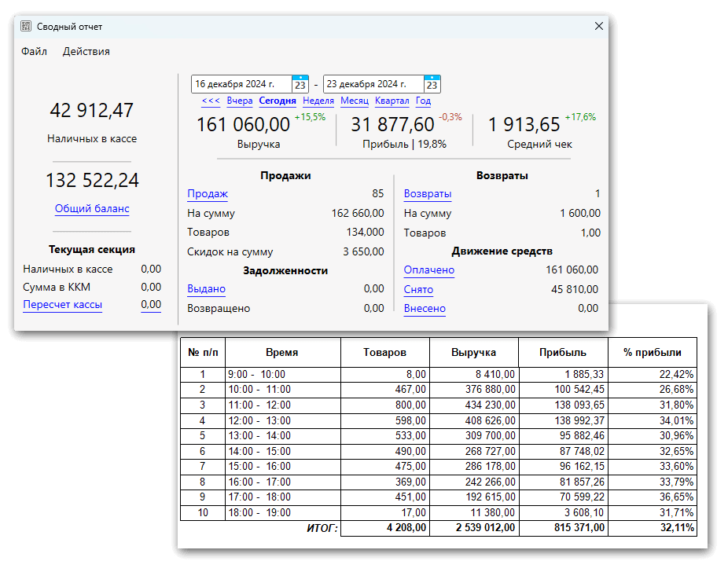728x572 pixels.
Task: Click the Выдано debts link
Action: (x=206, y=289)
